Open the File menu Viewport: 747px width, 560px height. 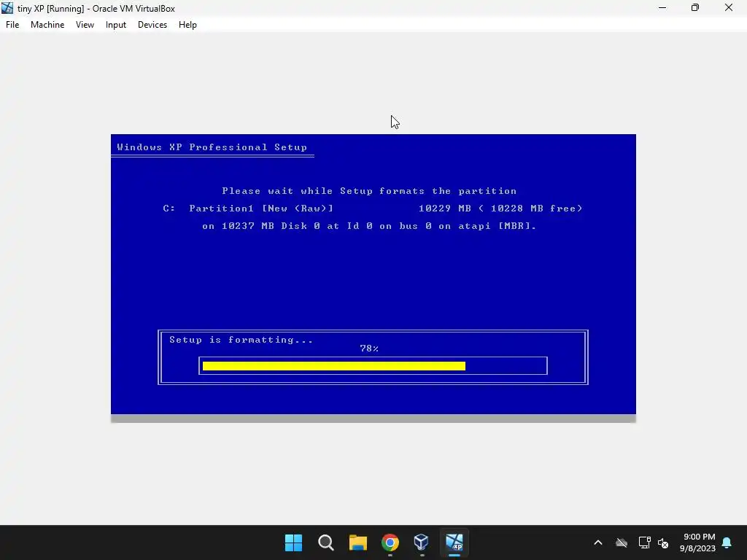[x=12, y=25]
